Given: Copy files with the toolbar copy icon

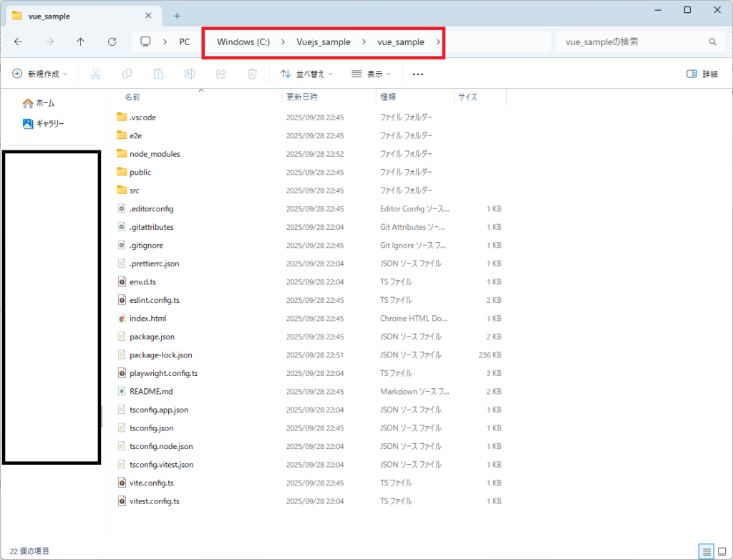Looking at the screenshot, I should [x=127, y=74].
